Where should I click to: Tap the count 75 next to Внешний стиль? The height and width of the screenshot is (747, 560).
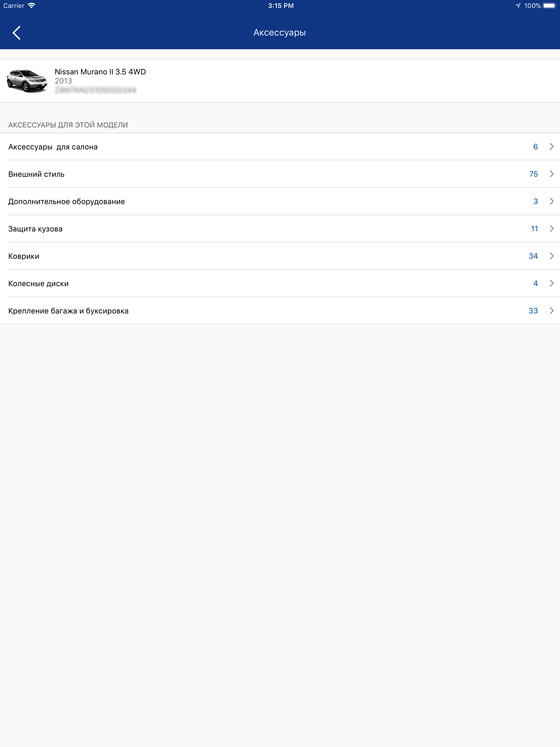[534, 174]
